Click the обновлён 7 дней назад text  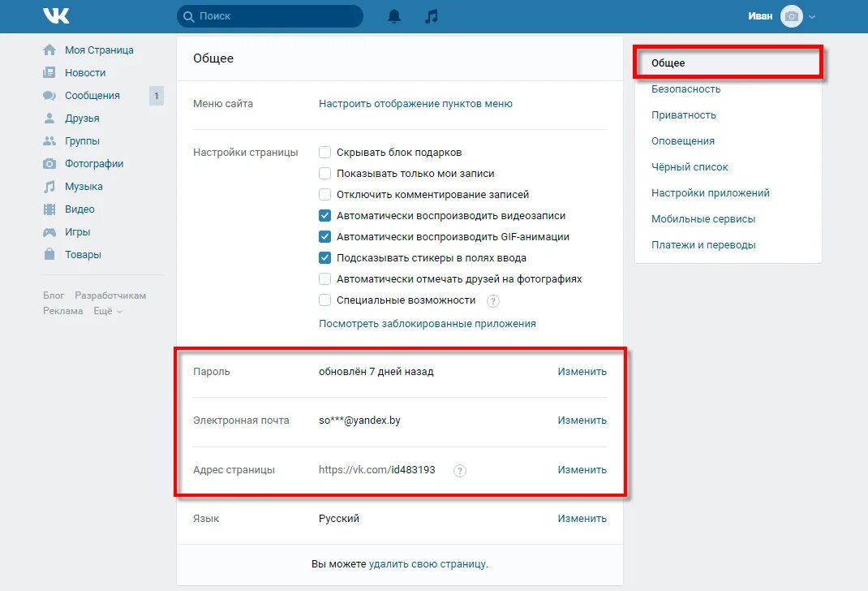click(x=376, y=372)
